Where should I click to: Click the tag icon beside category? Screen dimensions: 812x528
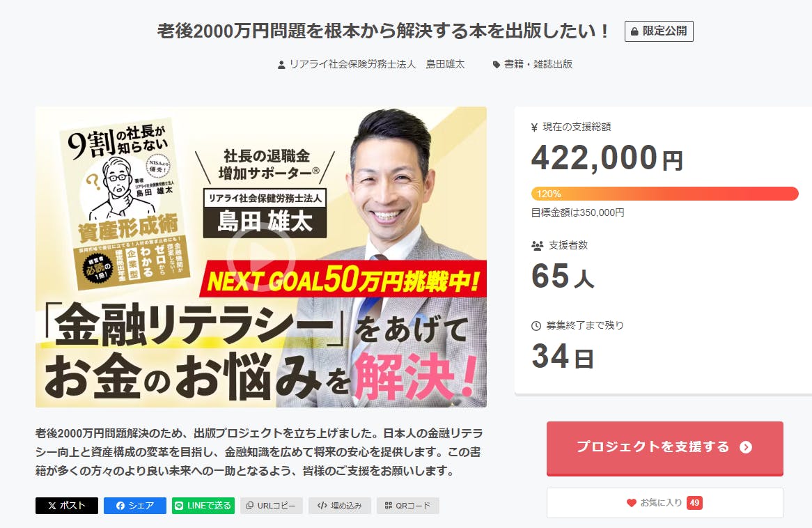point(496,65)
